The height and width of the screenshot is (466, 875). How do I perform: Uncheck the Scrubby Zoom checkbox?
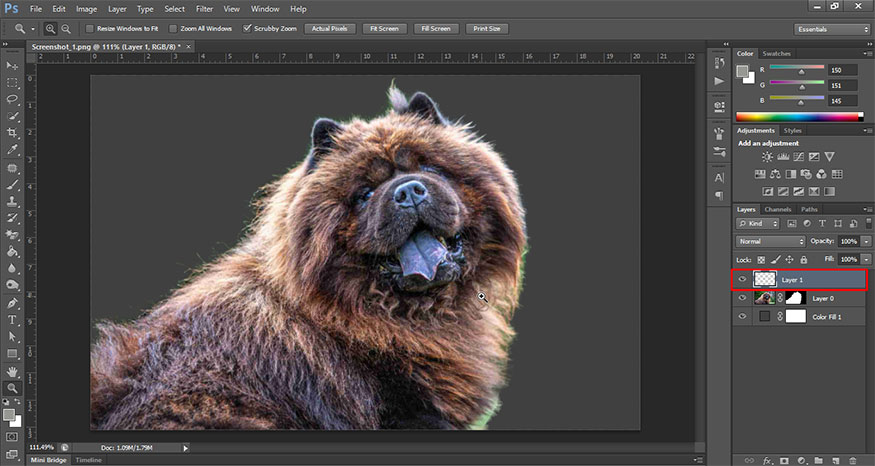pos(247,28)
